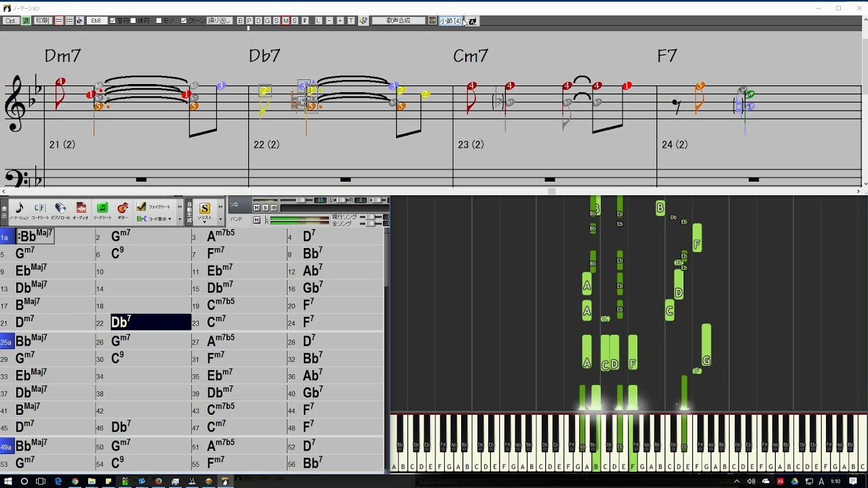Open dropdown arrow under 自動生成 overflow
The width and height of the screenshot is (868, 488).
(x=220, y=219)
